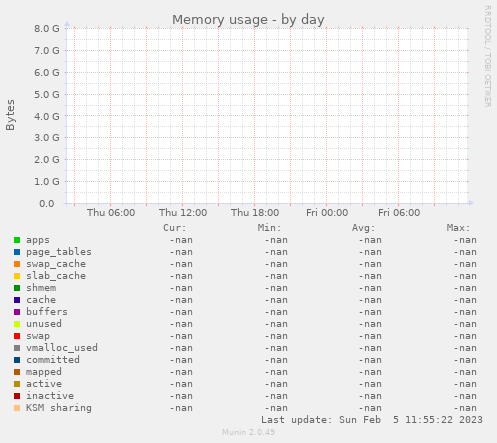
Task: Click the unused lime legend swatch
Action: pyautogui.click(x=17, y=324)
